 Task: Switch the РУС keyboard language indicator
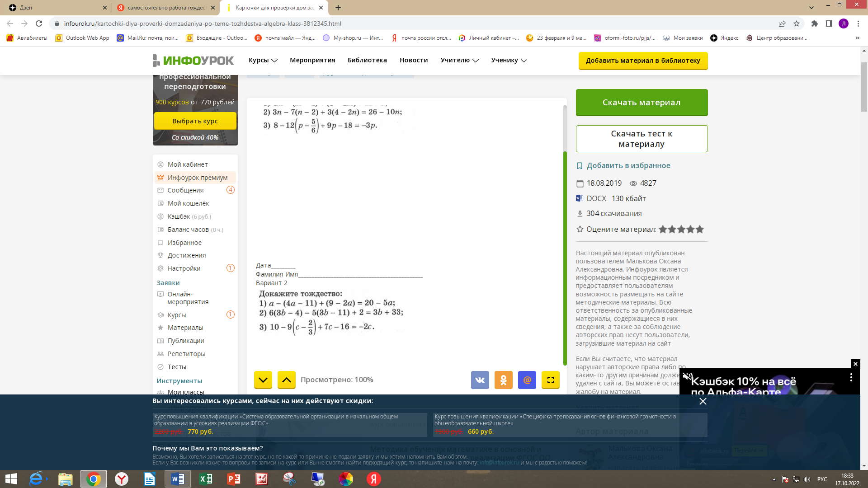(822, 479)
